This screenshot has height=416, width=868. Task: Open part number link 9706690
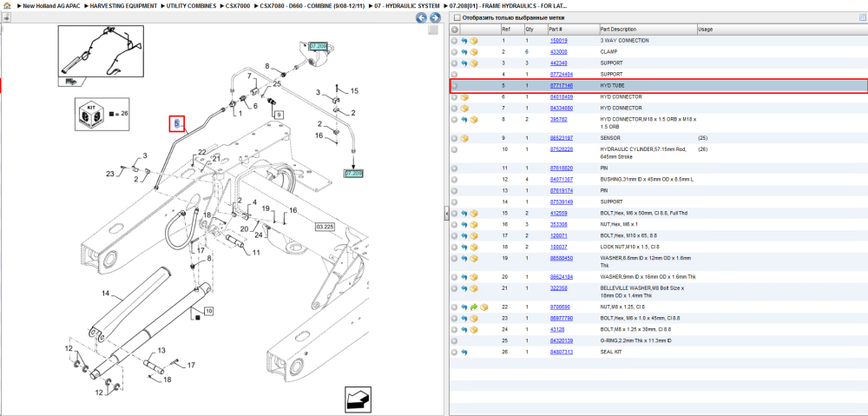[560, 307]
